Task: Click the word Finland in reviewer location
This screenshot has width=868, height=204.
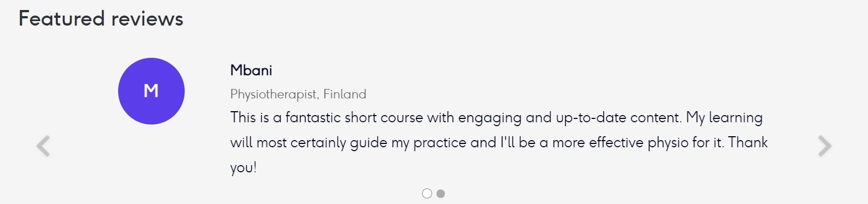Action: tap(345, 94)
